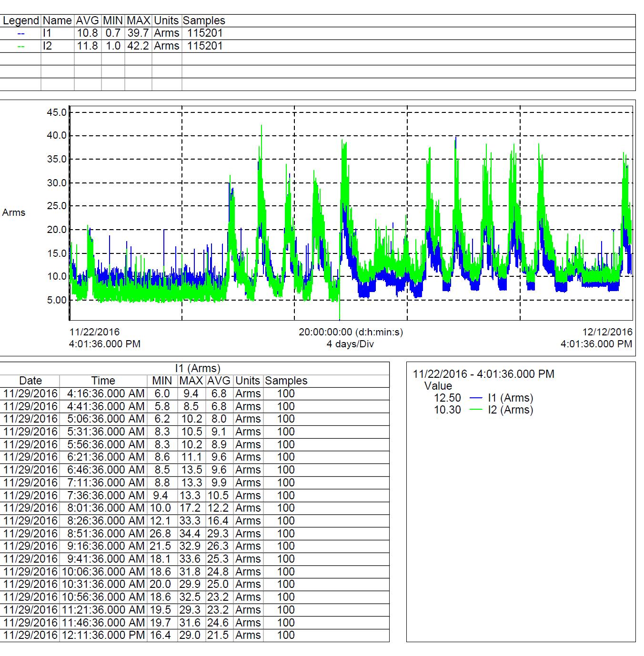Click the blue I1 (Arms) line in cursor panel
The width and height of the screenshot is (644, 656).
coord(476,398)
